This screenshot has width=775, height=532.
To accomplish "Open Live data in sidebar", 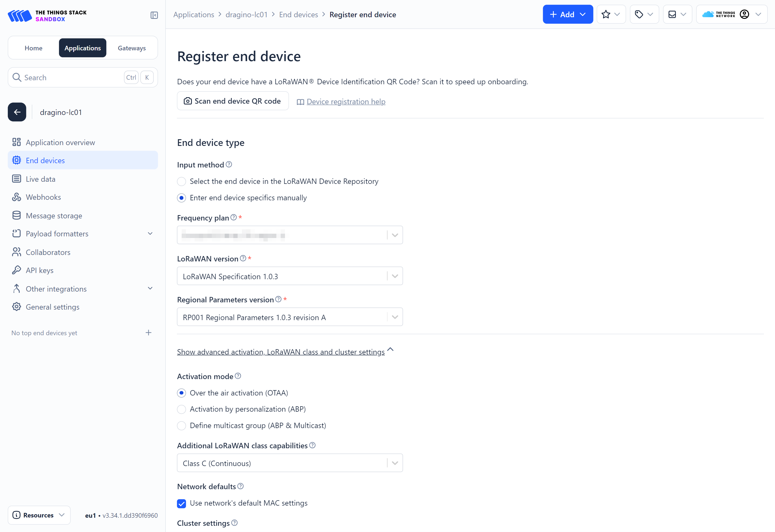I will pos(41,179).
